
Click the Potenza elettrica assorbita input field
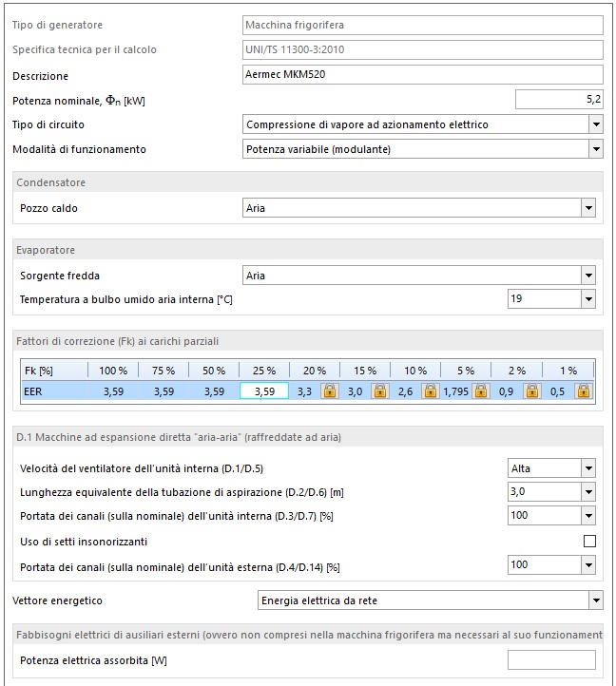[x=551, y=659]
